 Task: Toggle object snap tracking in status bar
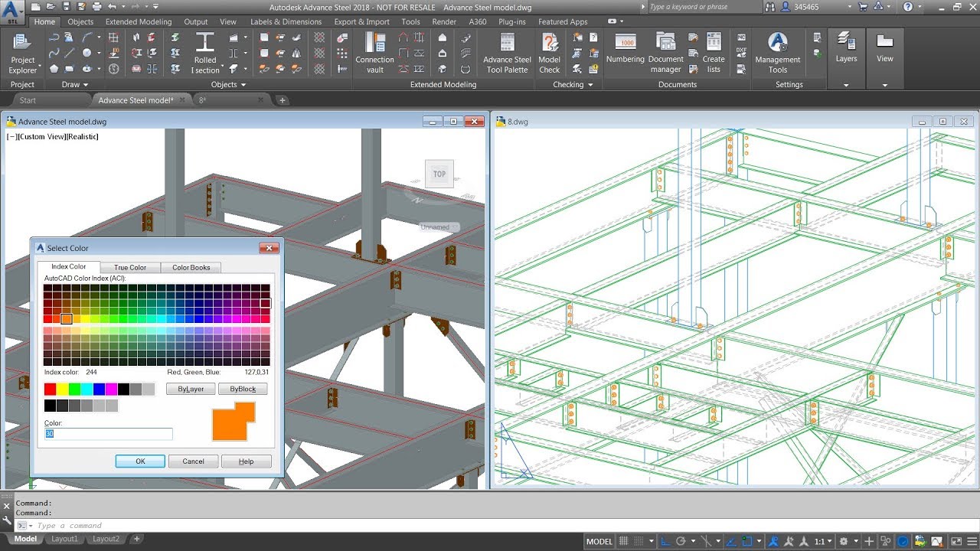(x=733, y=541)
